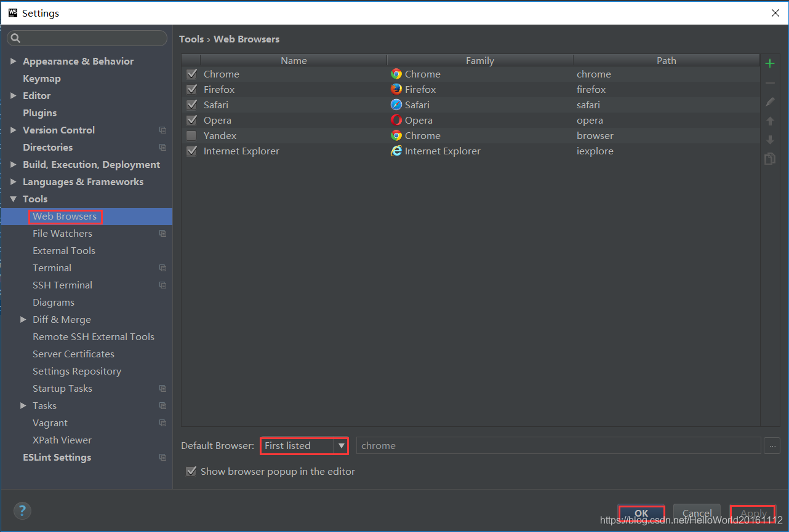
Task: Expand Build, Execution, Deployment arrow
Action: (x=14, y=165)
